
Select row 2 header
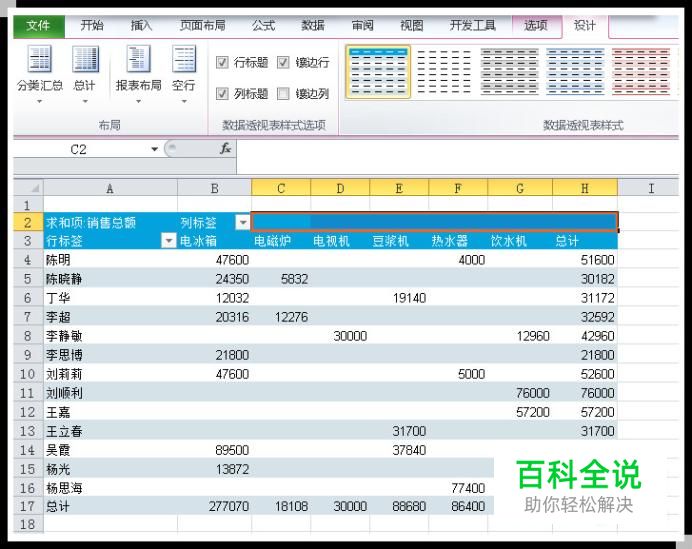(x=28, y=222)
